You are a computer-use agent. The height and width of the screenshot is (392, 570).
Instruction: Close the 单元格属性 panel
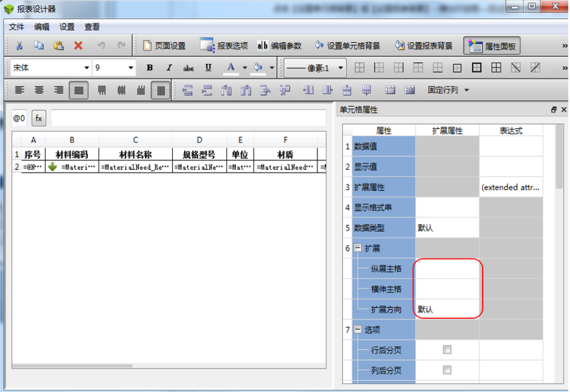[564, 109]
